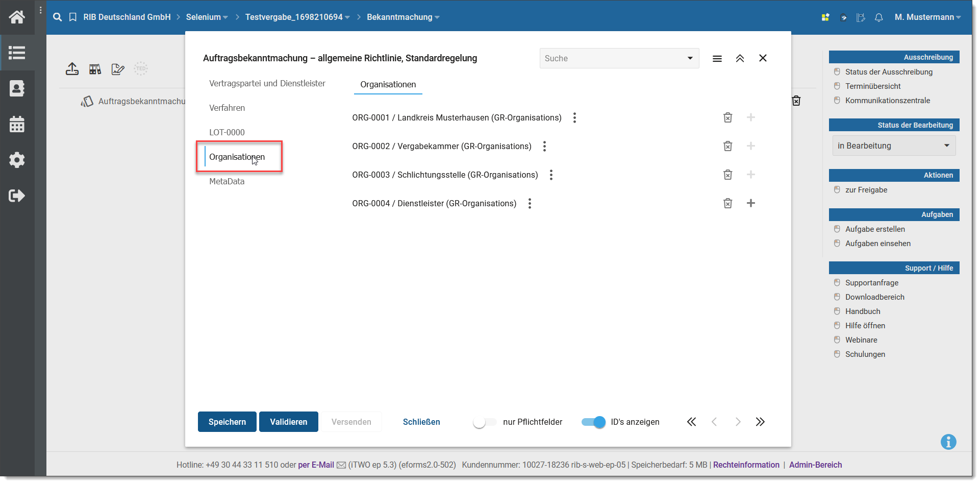Open Supportanfrage link
This screenshot has height=484, width=980.
872,283
